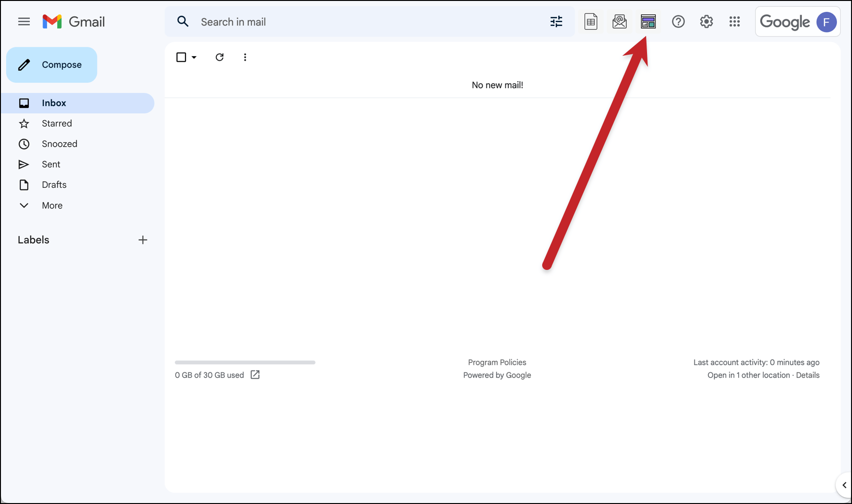Refresh the inbox
This screenshot has height=504, width=852.
(220, 57)
